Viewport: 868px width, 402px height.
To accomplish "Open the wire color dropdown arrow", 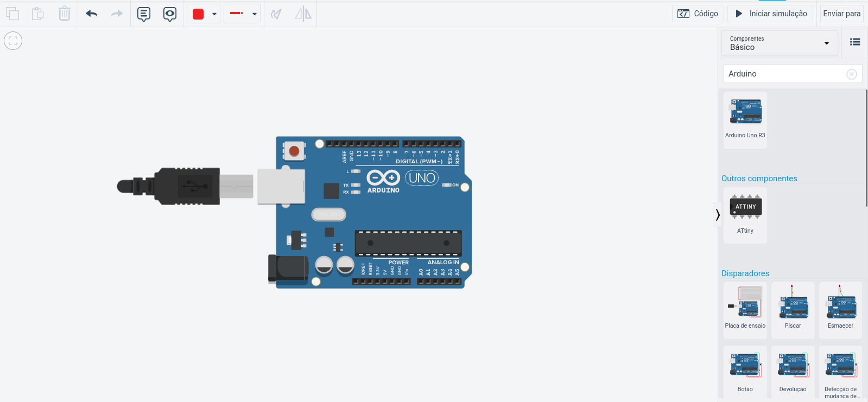I will coord(214,14).
